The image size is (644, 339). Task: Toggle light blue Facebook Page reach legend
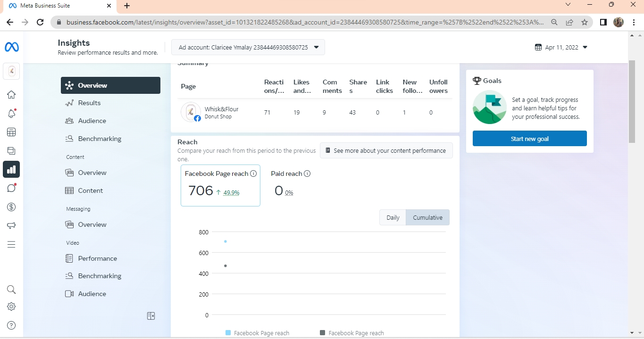pos(258,333)
